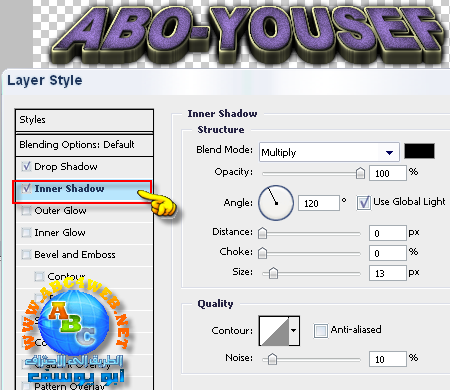The width and height of the screenshot is (450, 390).
Task: Click the Opacity slider handle
Action: (360, 173)
